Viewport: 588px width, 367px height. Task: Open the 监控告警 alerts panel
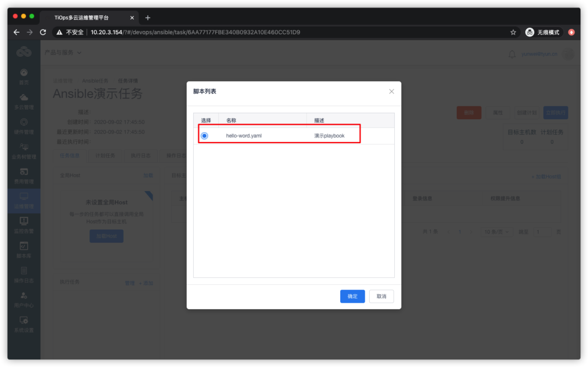tap(23, 225)
